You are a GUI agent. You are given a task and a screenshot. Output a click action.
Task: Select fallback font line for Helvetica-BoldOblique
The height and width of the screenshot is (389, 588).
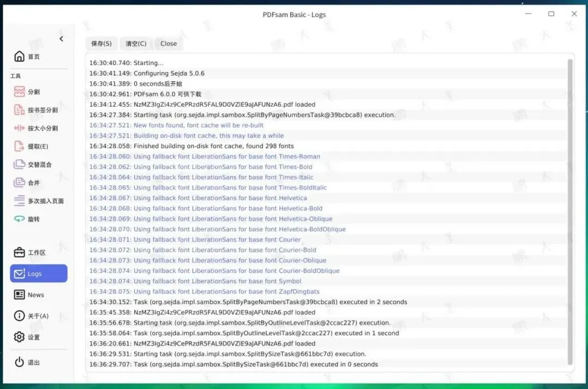click(x=326, y=229)
